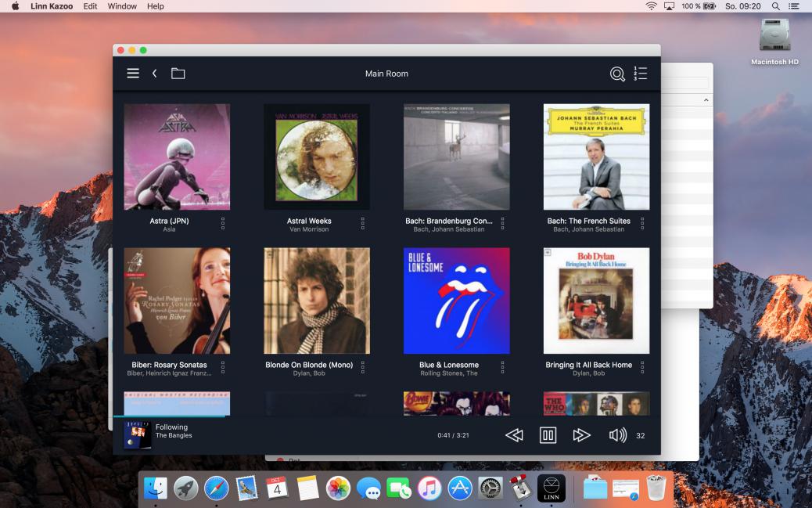Open the Window menu
The width and height of the screenshot is (812, 508).
click(122, 6)
